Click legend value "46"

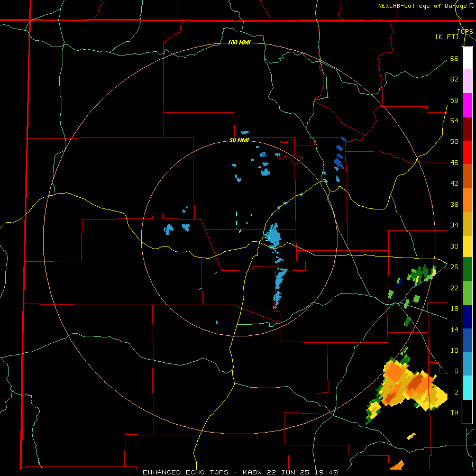[454, 163]
